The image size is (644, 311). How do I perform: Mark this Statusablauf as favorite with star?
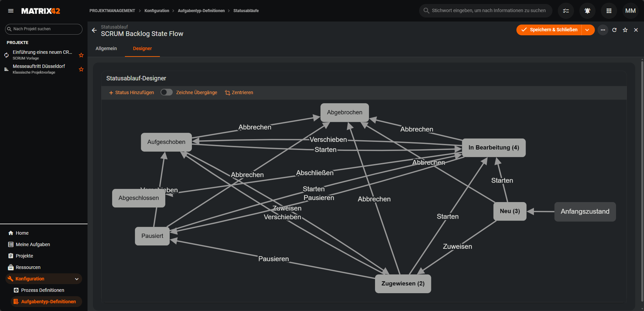click(x=625, y=30)
